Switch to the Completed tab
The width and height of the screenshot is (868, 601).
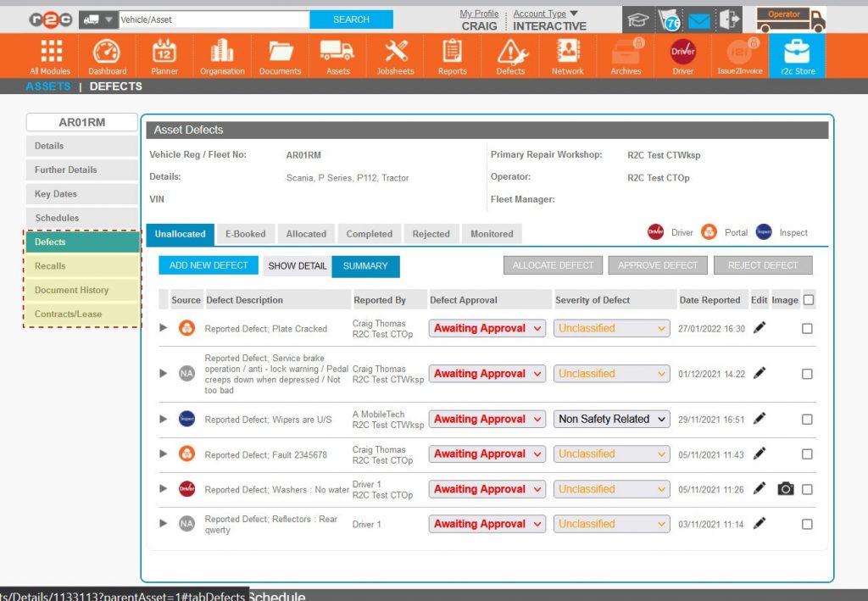[369, 234]
